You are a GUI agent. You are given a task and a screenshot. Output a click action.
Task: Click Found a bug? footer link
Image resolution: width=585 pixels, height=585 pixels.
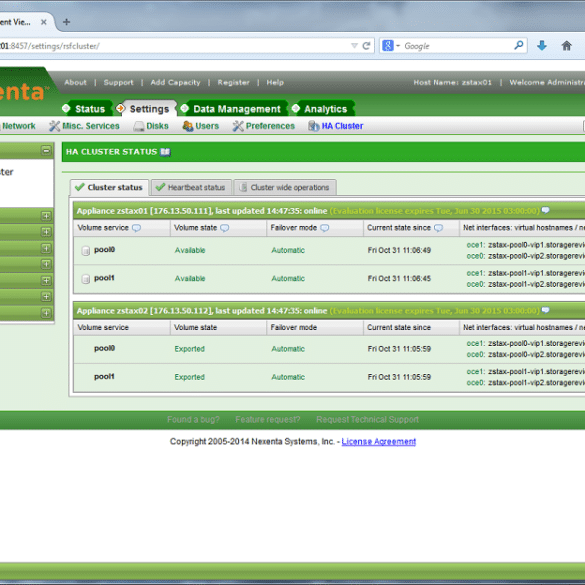pos(193,420)
